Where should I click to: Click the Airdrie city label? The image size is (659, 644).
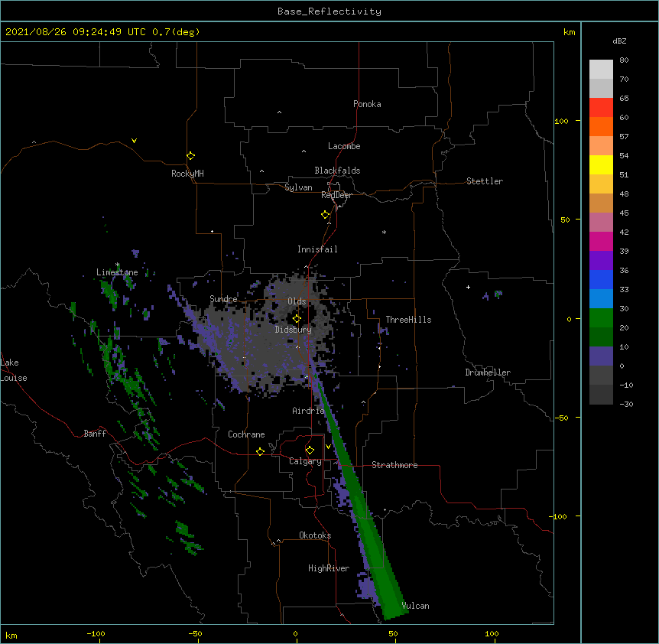308,411
